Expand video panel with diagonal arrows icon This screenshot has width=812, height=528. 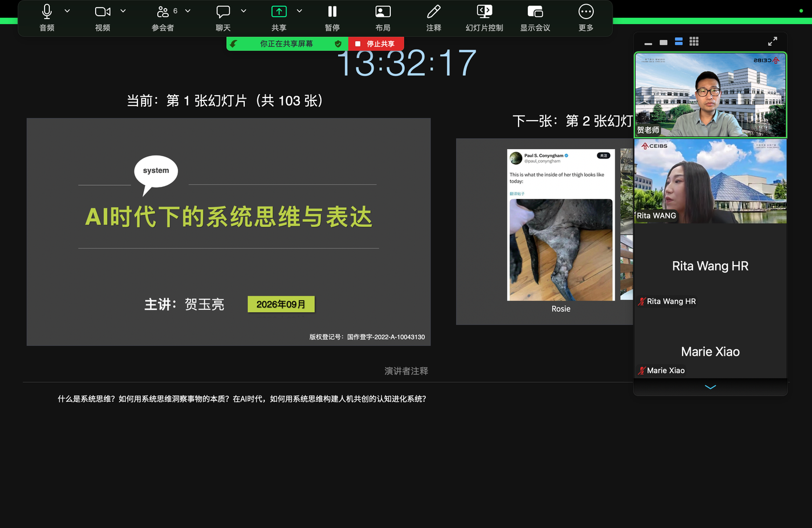click(773, 41)
